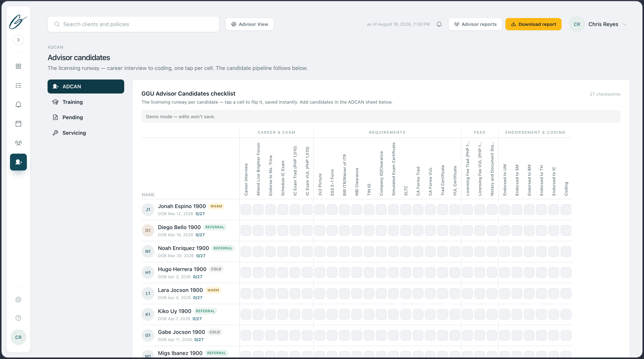Open the calendar icon in sidebar
Screen dimensions: 644x359
[x=18, y=123]
